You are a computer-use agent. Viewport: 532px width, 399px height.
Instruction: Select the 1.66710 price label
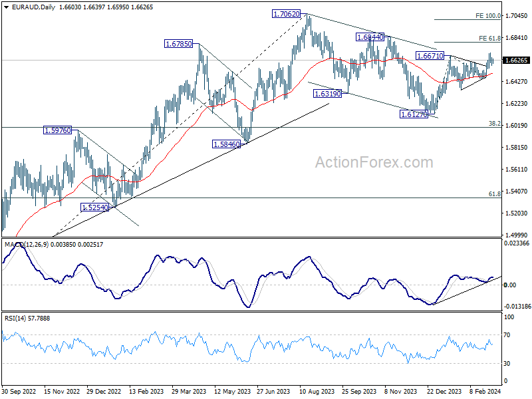430,56
